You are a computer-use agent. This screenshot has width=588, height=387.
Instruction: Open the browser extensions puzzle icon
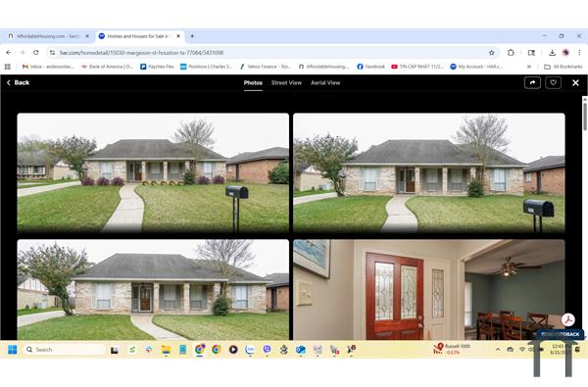[511, 53]
